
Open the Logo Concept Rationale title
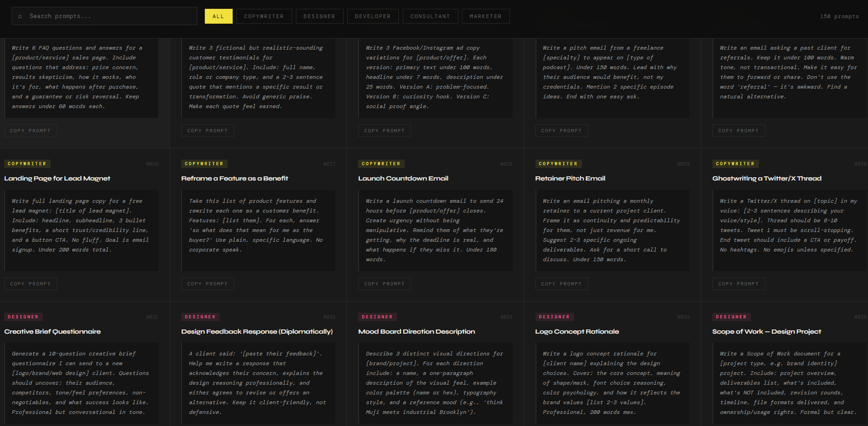point(577,332)
